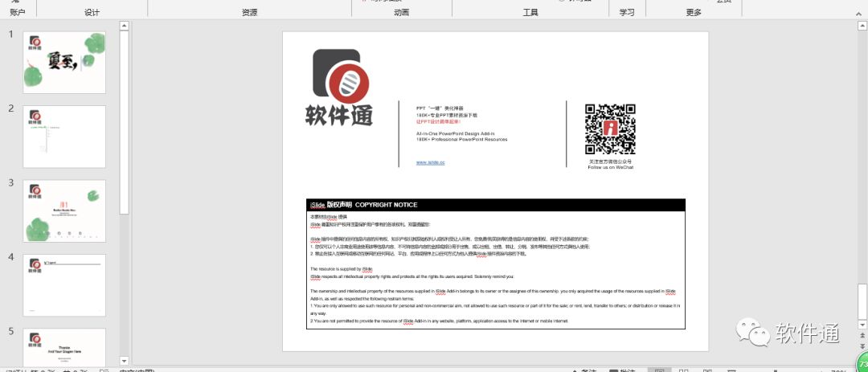
Task: Click 'iSlide respects all intellectual property' line
Action: pos(411,276)
